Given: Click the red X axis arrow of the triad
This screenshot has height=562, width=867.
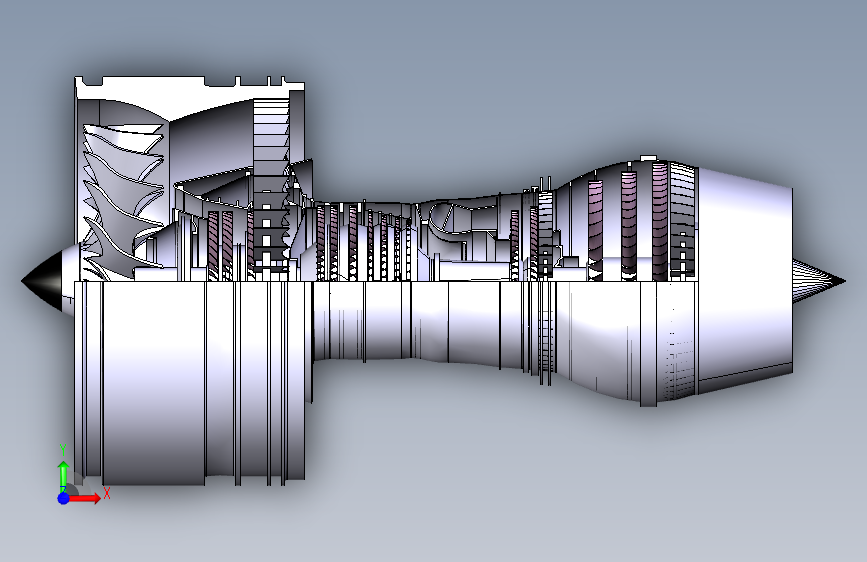Looking at the screenshot, I should click(85, 498).
